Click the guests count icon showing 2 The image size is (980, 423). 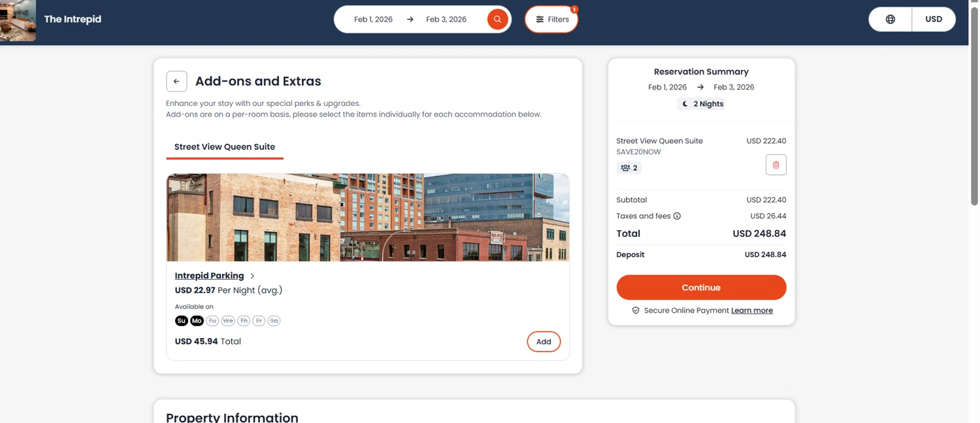click(x=629, y=168)
